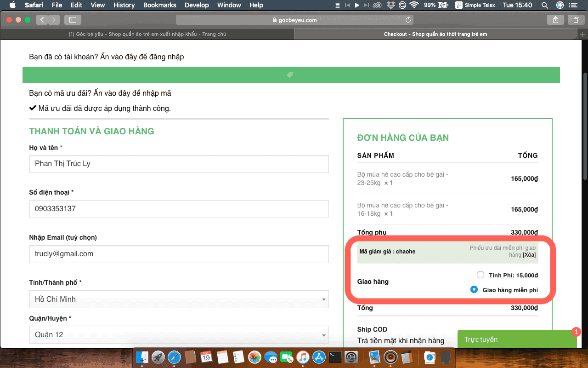Reload page using address bar icon
Image resolution: width=588 pixels, height=368 pixels.
point(408,20)
